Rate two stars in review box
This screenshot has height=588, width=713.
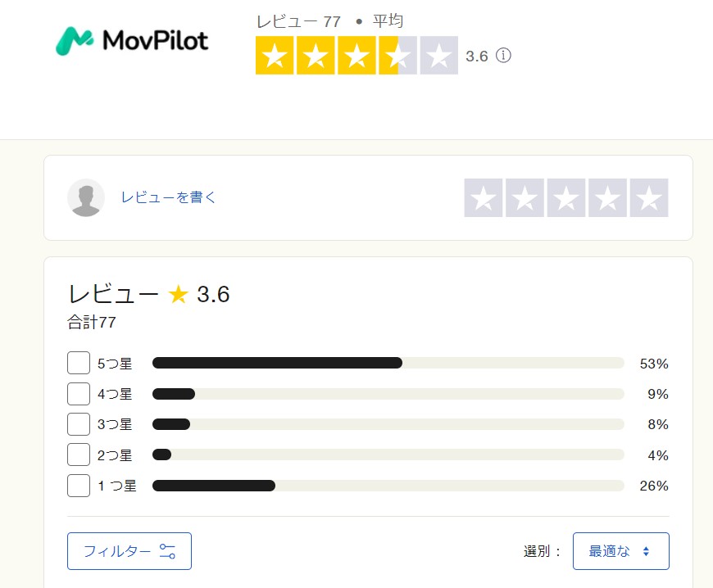525,197
